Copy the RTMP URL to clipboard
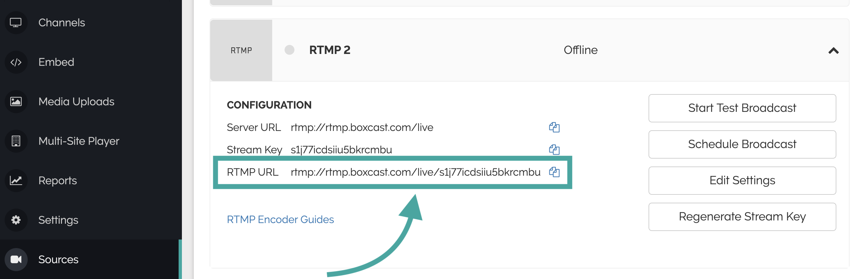Viewport: 868px width, 279px height. (554, 172)
